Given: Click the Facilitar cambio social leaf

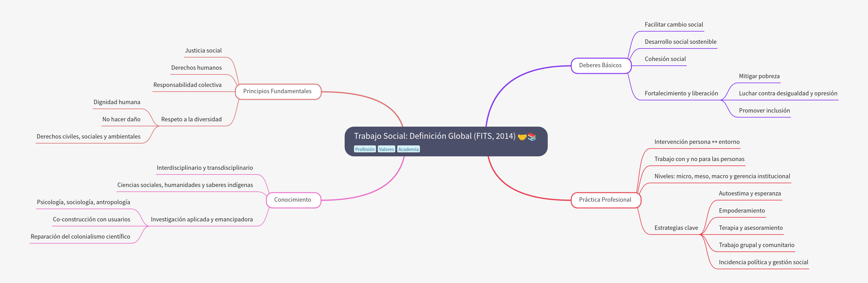Looking at the screenshot, I should (674, 25).
